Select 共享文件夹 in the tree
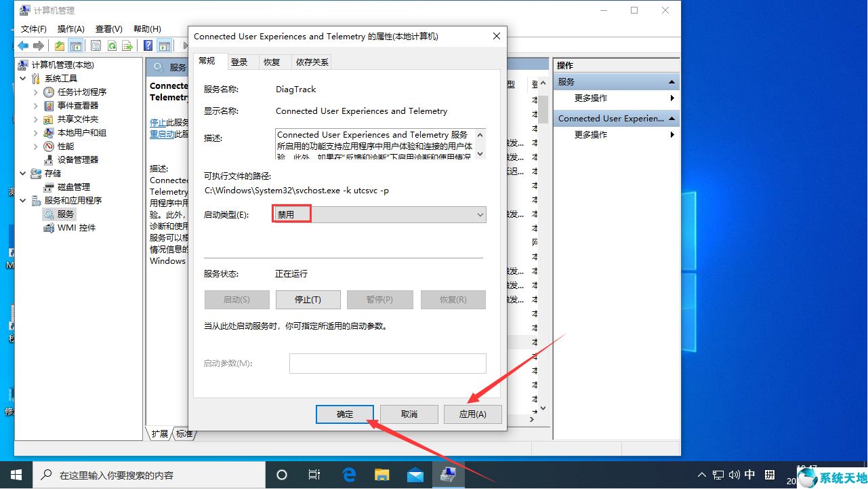This screenshot has width=868, height=489. click(78, 119)
